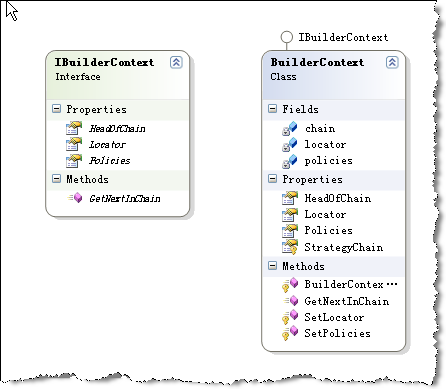This screenshot has height=389, width=446.
Task: Select the italic Policies property in interface
Action: [110, 160]
